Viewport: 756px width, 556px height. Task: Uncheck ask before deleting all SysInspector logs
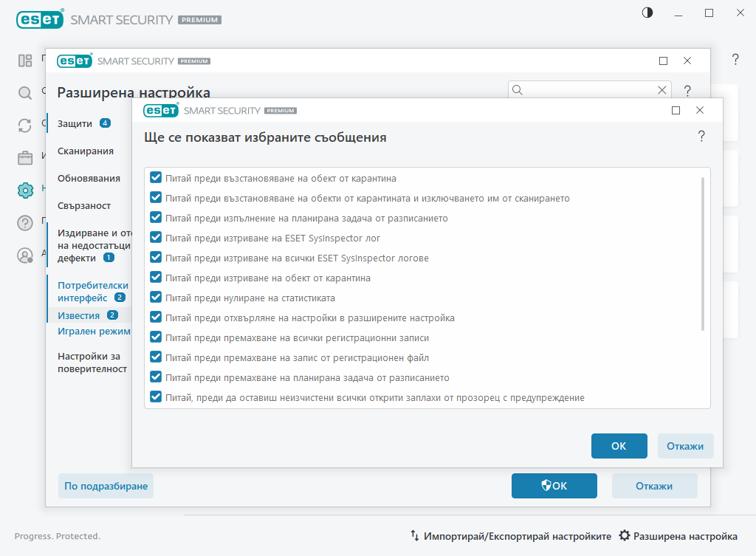tap(156, 257)
